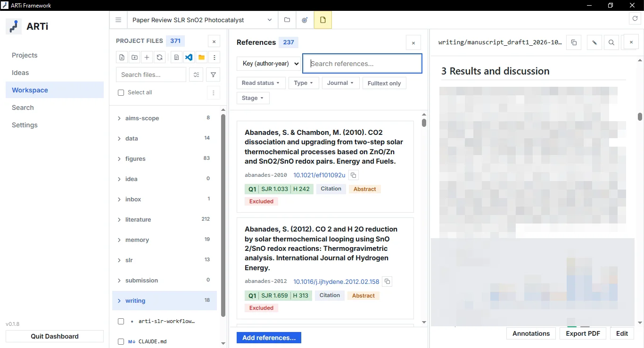
Task: Open DOI link 10.1016/j.ijhydene.2012.02.158
Action: click(x=337, y=282)
